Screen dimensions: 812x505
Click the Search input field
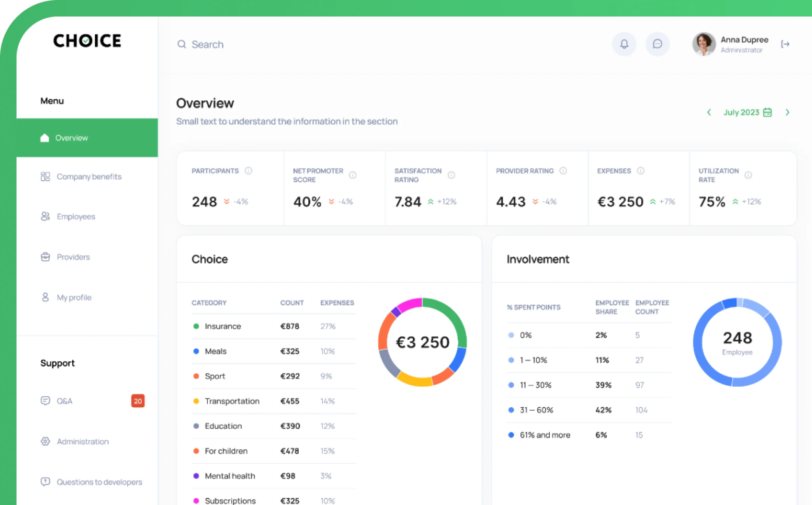(x=207, y=44)
